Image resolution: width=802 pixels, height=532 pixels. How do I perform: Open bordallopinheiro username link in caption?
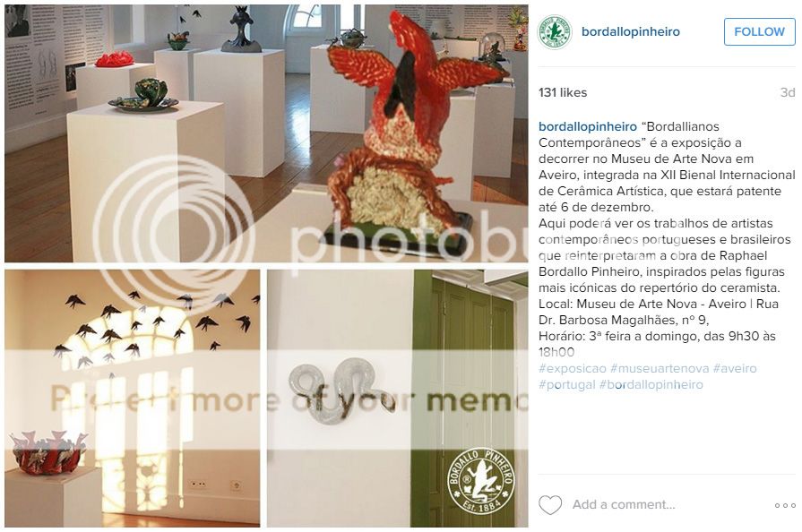588,127
